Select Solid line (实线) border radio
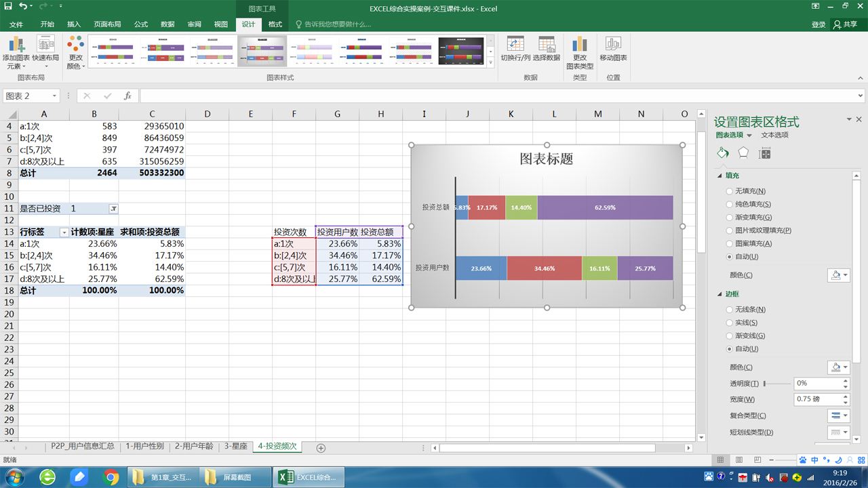Screen dimensions: 868x488 pos(729,323)
